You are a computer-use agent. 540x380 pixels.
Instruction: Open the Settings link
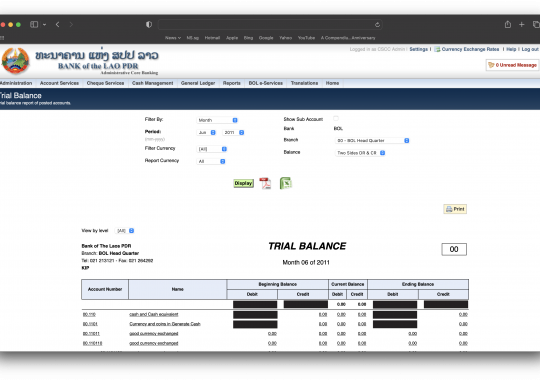(418, 49)
